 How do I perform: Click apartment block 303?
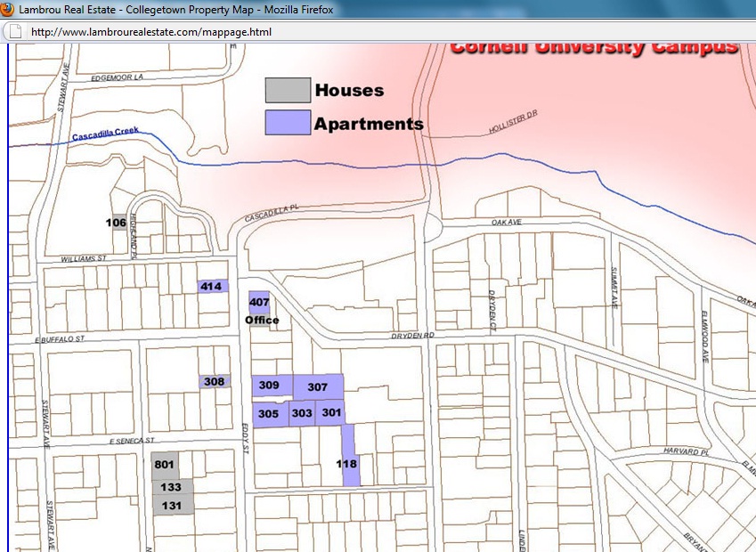point(302,413)
